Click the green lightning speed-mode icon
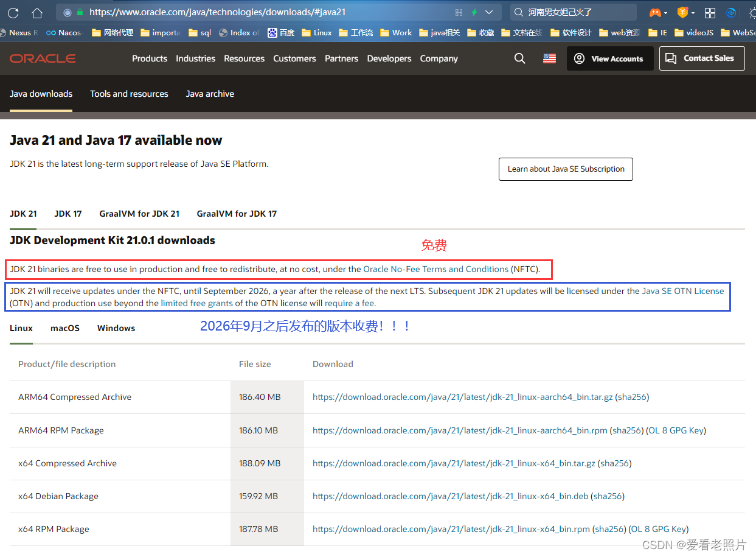Screen dimensions: 756x557 [x=474, y=12]
